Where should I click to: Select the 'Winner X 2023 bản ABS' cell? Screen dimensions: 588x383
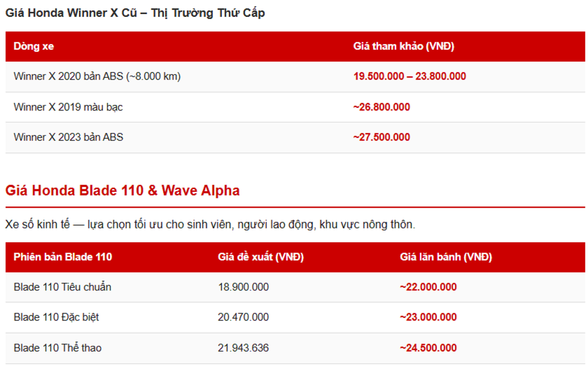tap(69, 137)
